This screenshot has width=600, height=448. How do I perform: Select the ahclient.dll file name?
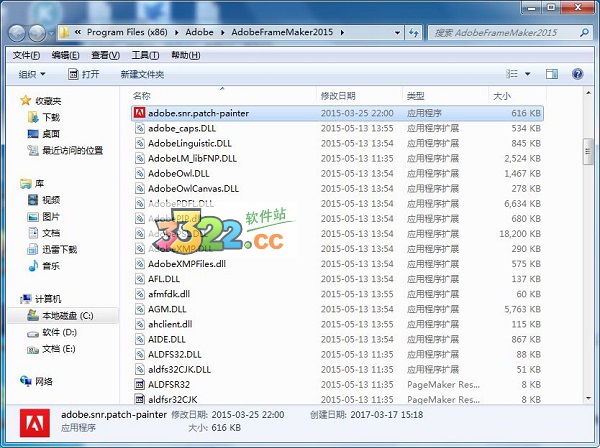(170, 324)
